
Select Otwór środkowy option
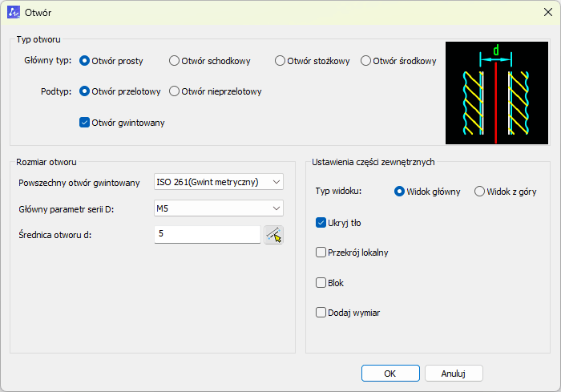(365, 61)
